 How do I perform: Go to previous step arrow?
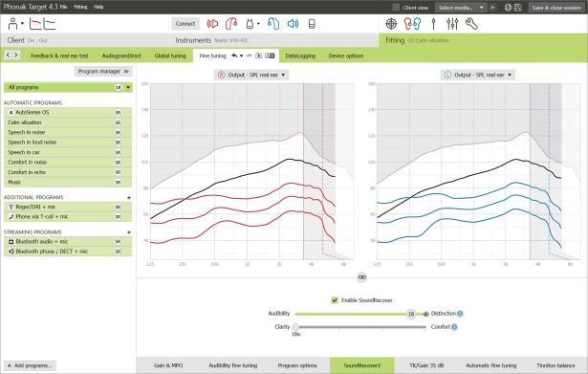[8, 55]
